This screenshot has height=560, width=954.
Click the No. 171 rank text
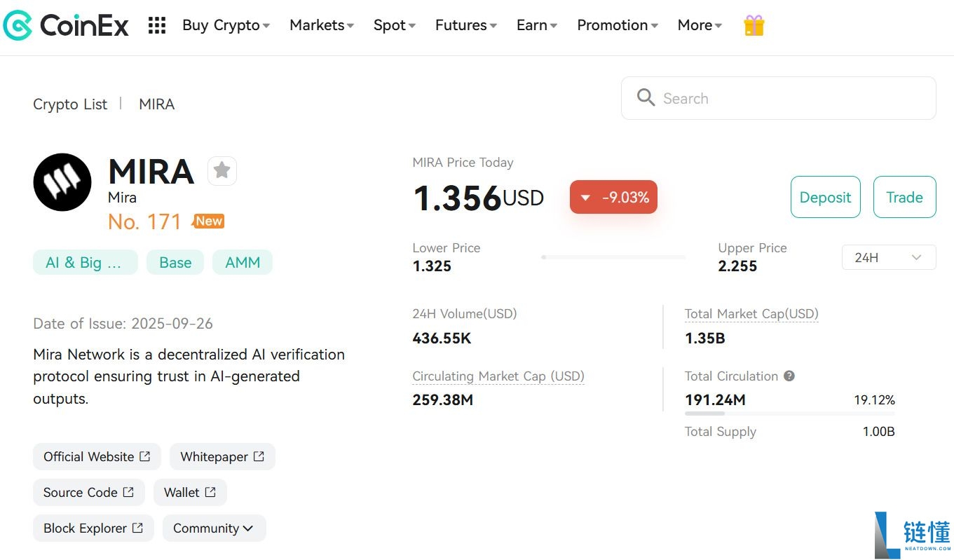(x=144, y=222)
